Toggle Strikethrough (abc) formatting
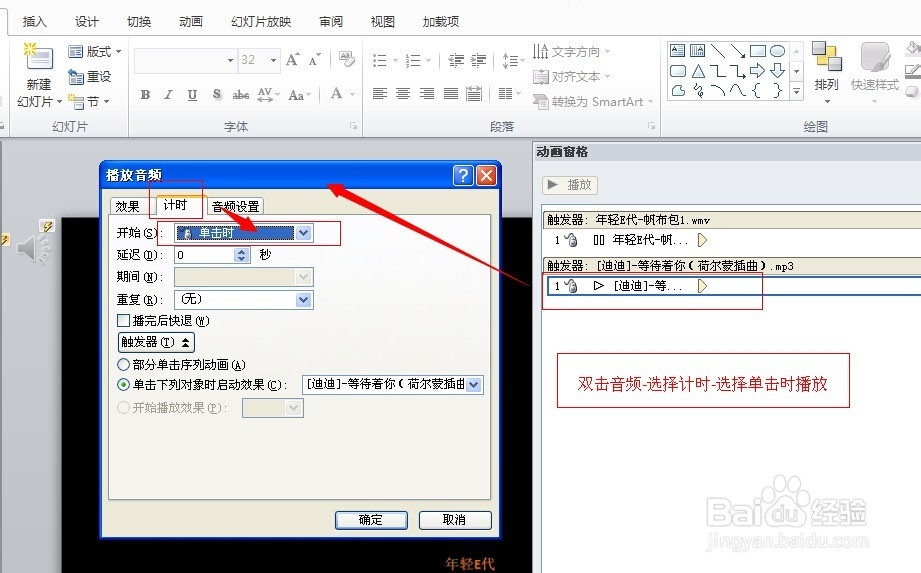The height and width of the screenshot is (573, 921). coord(240,95)
